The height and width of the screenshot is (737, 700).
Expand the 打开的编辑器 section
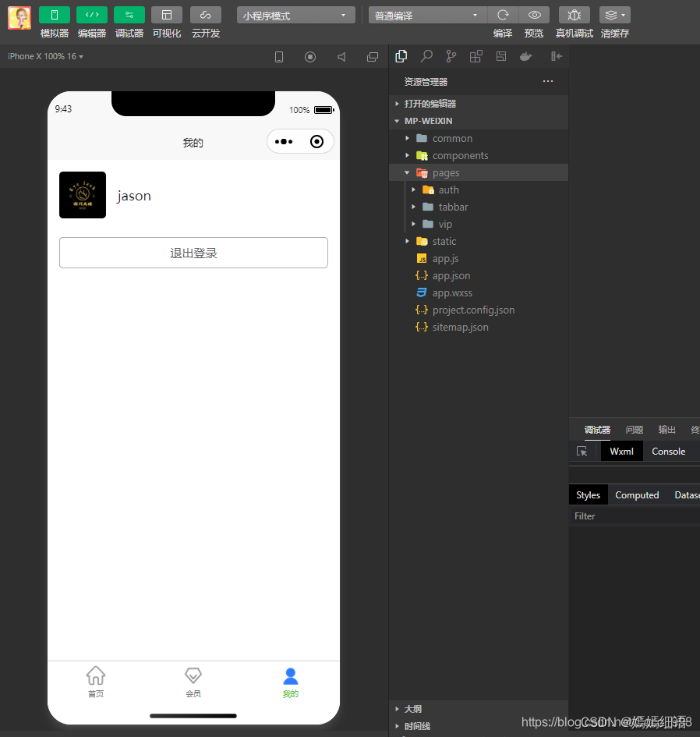[x=479, y=104]
